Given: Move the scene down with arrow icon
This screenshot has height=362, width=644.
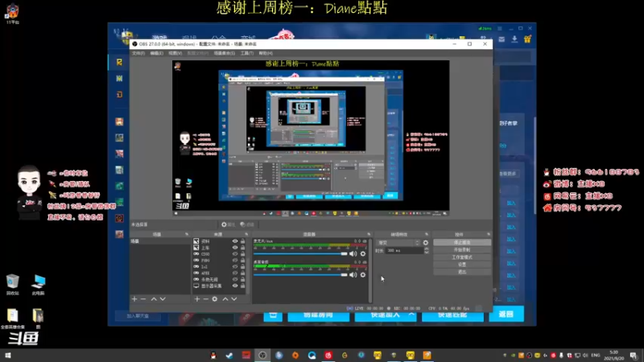Looking at the screenshot, I should [163, 299].
